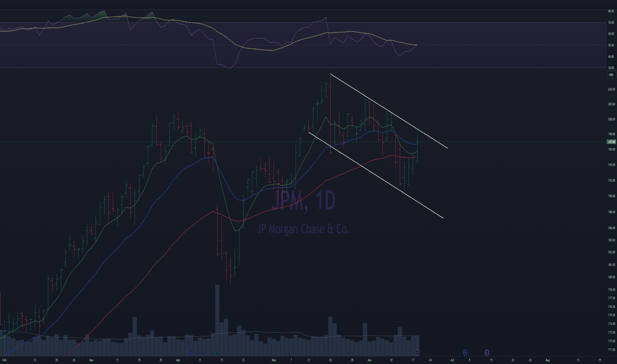The height and width of the screenshot is (364, 617).
Task: Click the green earnings marker in mid-April
Action: (217, 353)
